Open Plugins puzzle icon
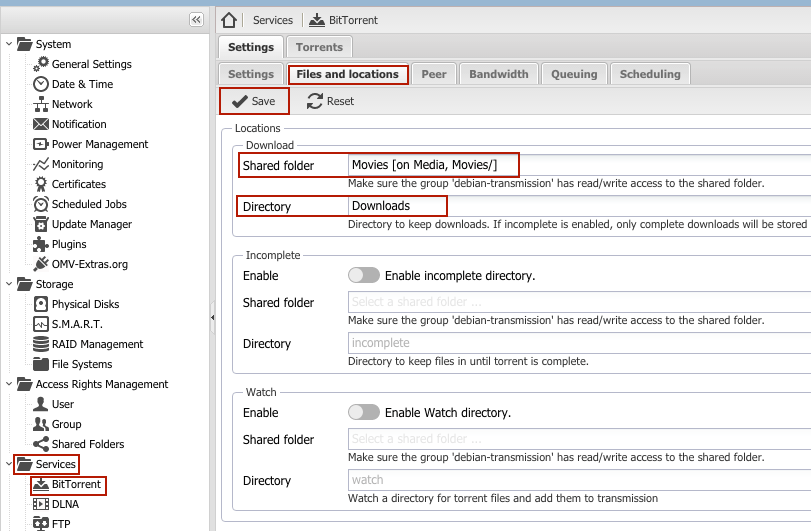Image resolution: width=811 pixels, height=531 pixels. pyautogui.click(x=41, y=244)
